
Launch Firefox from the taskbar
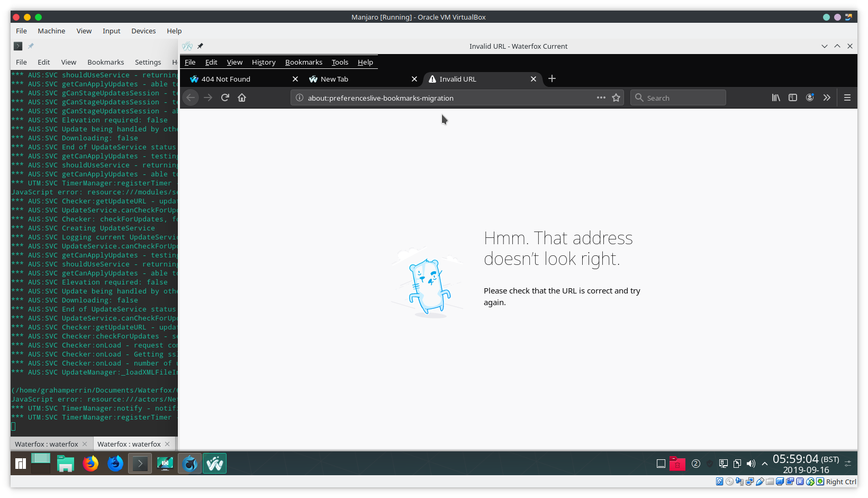90,463
